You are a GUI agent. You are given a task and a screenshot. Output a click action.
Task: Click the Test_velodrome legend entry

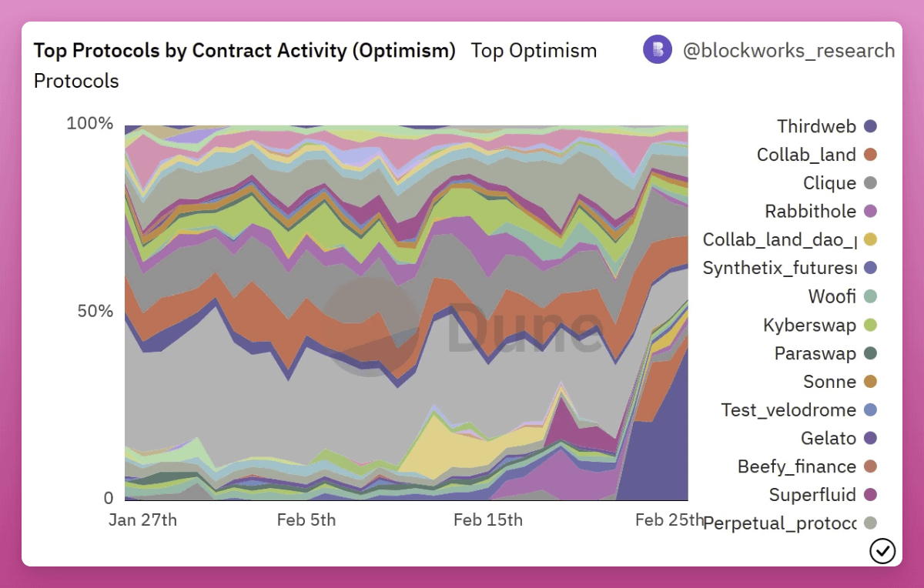click(x=788, y=410)
